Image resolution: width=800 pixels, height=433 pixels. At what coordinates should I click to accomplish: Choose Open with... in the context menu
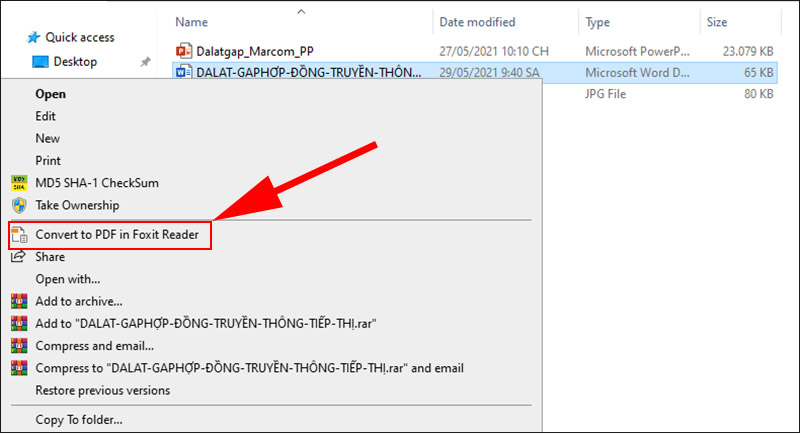67,279
